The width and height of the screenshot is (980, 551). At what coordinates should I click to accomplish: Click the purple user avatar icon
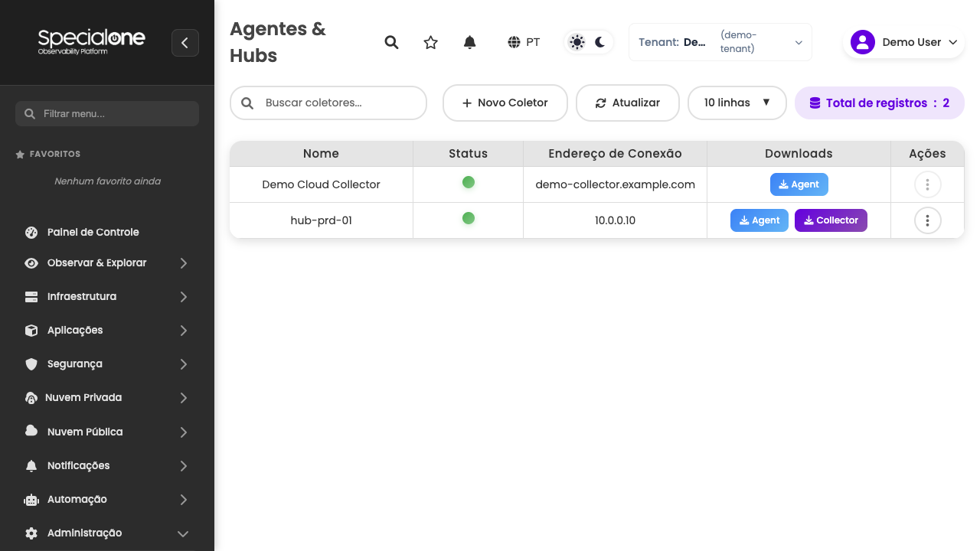pos(863,42)
